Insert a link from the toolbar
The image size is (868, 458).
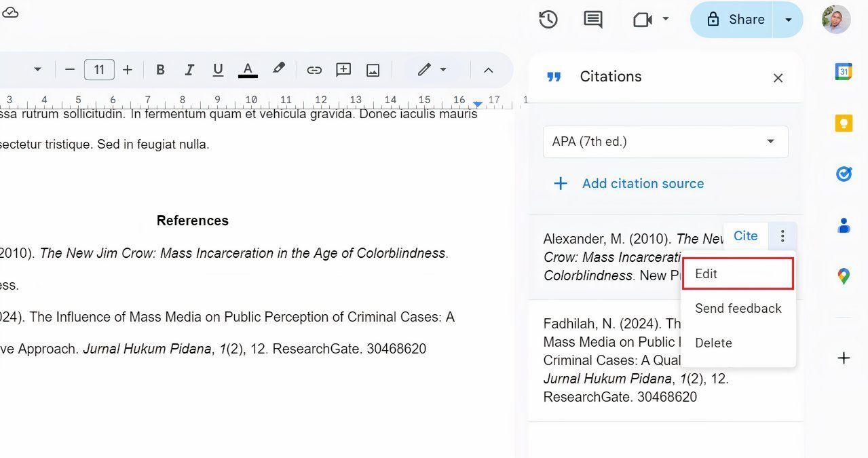click(x=314, y=69)
